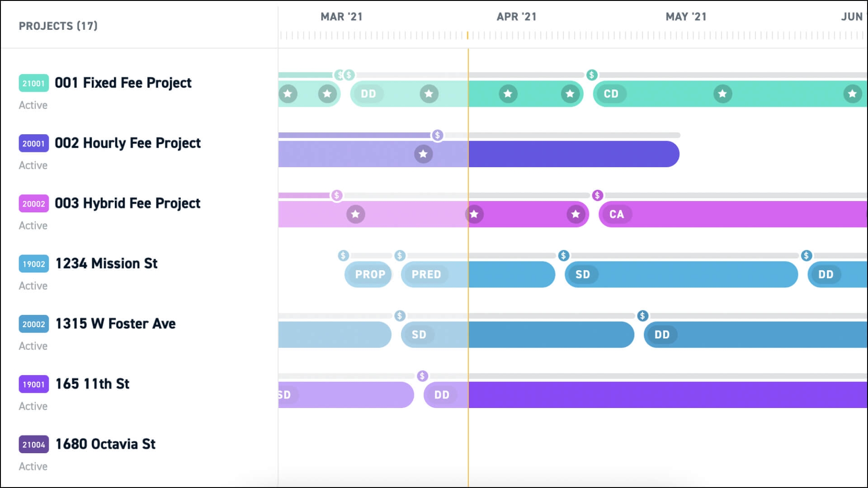Screen dimensions: 868x488
Task: Click dollar marker on 002 Hourly Fee row
Action: 437,135
